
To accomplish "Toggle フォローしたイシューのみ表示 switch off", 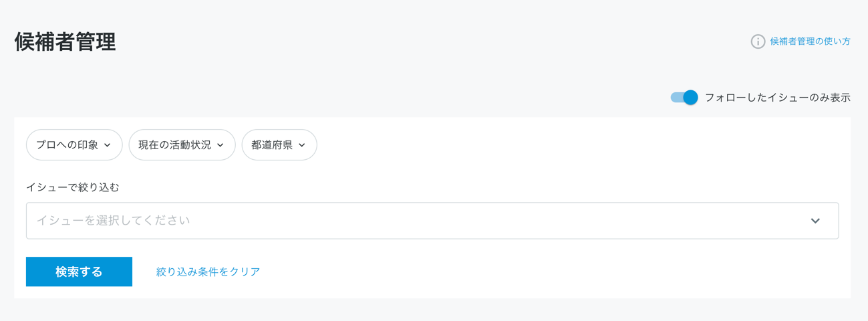I will point(684,98).
